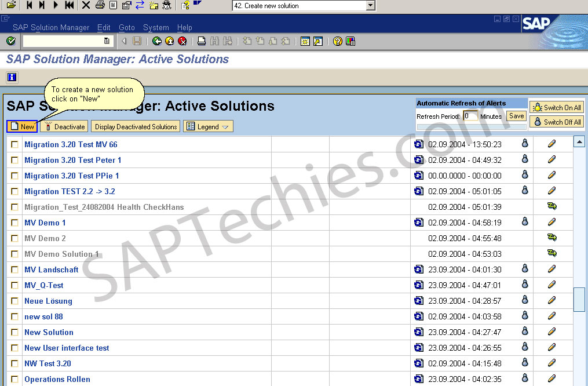Click the green arrows icon in the Migration_Test_24082004 row
588x386 pixels.
point(552,206)
